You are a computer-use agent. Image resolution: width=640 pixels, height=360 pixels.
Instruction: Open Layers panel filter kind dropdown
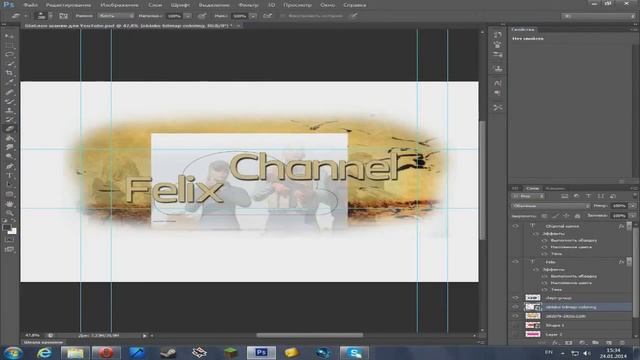[528, 196]
